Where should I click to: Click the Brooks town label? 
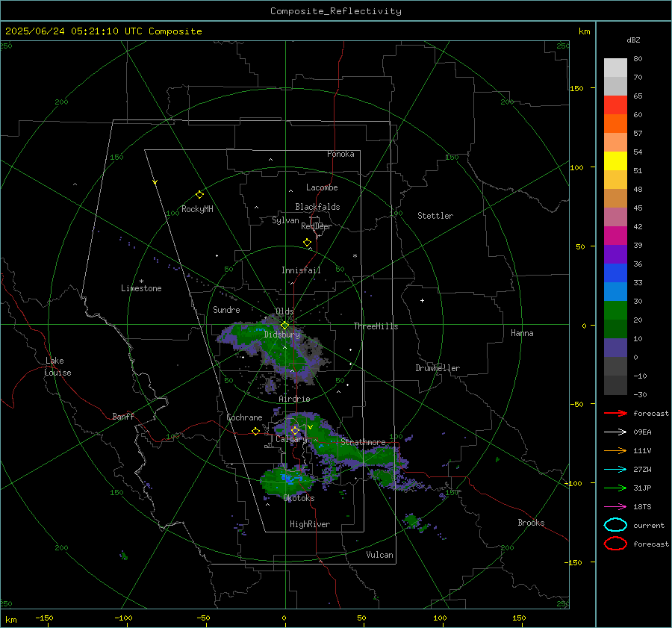pos(531,523)
